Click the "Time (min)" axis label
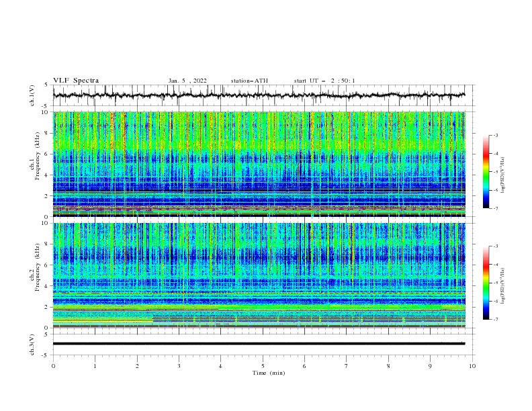Screen dimensions: 532x411 269,373
